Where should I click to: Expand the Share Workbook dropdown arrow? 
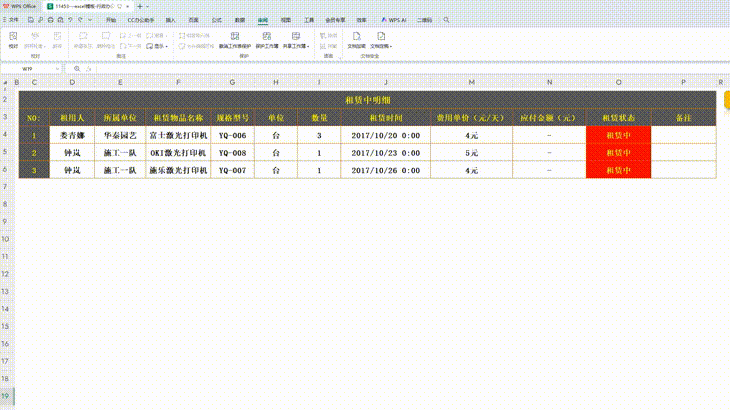click(x=308, y=47)
